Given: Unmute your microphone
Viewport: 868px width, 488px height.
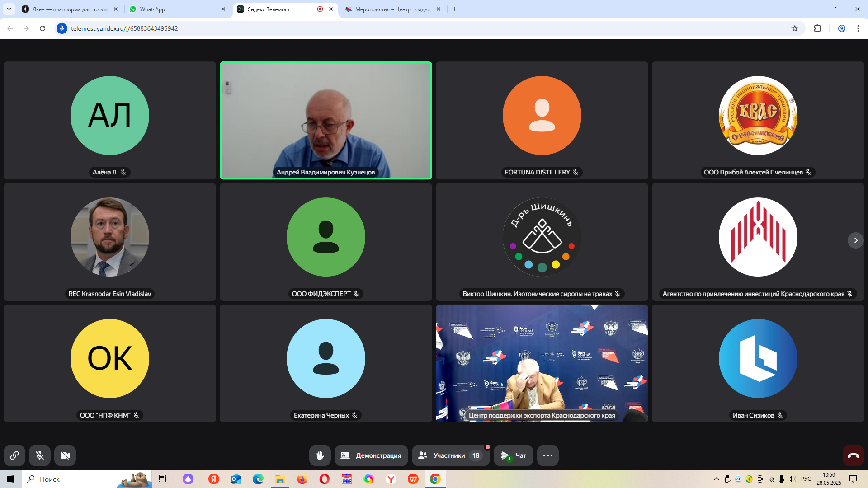Looking at the screenshot, I should [x=40, y=455].
